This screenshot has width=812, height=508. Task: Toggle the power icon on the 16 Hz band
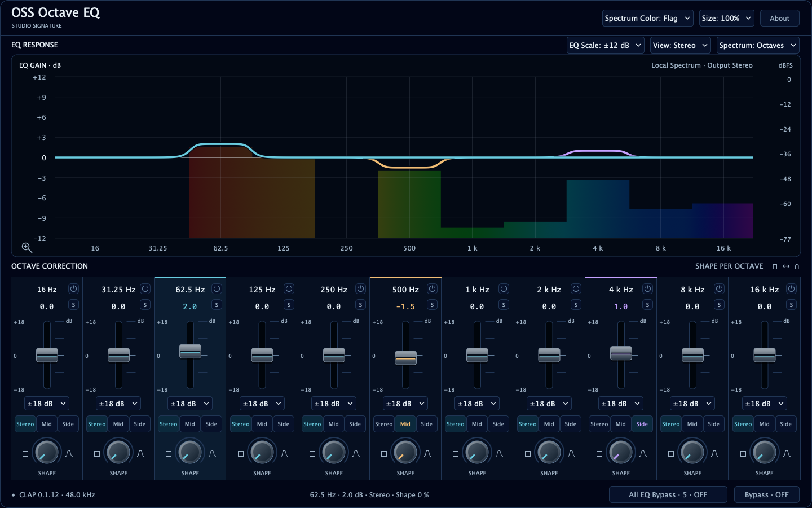(x=73, y=289)
